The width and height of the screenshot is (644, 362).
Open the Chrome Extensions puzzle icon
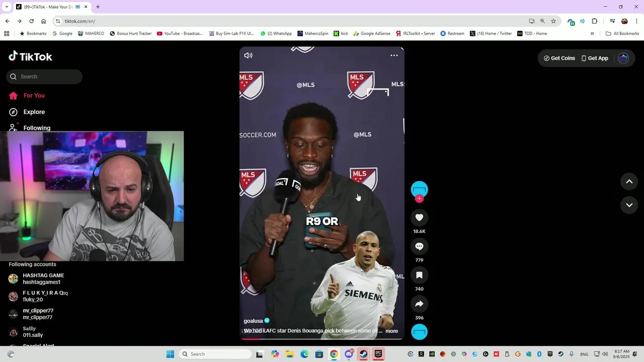(594, 21)
